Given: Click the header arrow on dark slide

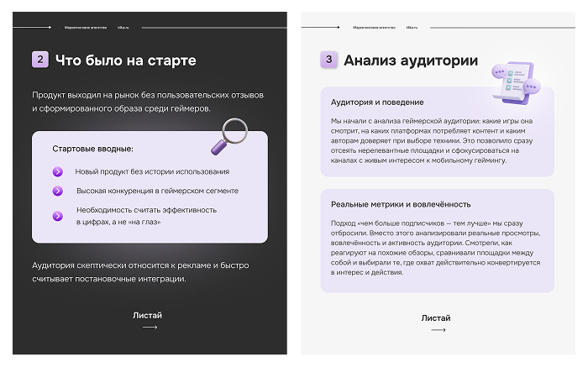Looking at the screenshot, I should [34, 27].
